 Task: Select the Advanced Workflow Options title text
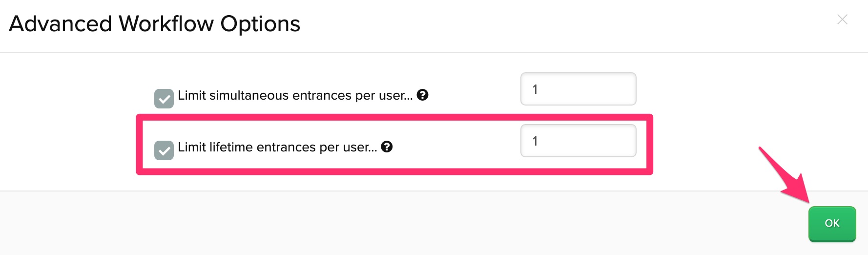pos(155,24)
